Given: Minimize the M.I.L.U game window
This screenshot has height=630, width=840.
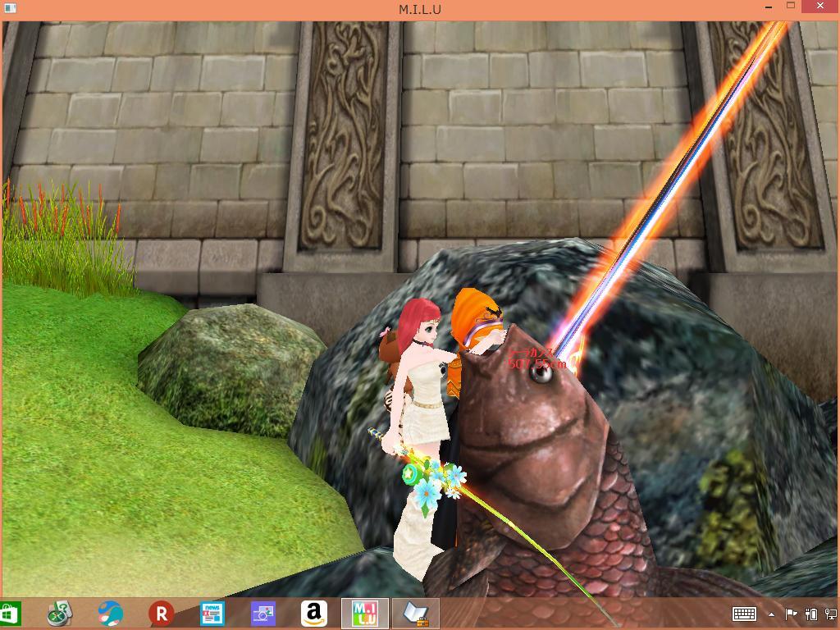Looking at the screenshot, I should [x=761, y=7].
